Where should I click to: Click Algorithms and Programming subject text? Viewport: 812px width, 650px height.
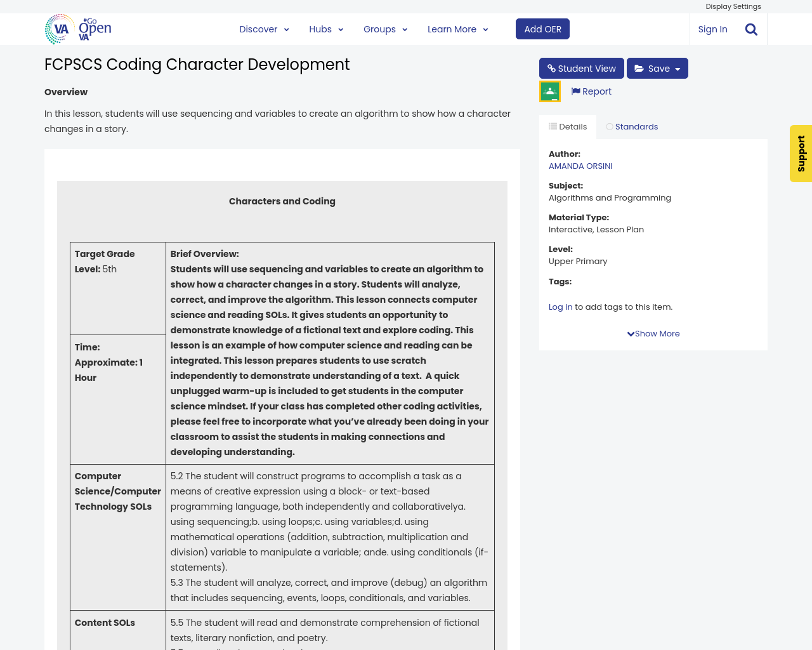pos(610,198)
